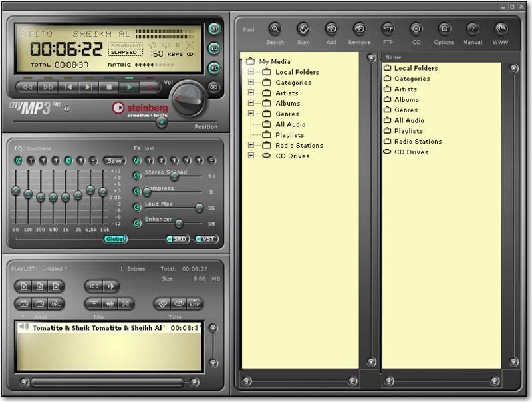Open the Search tool in Pool toolbar
The image size is (532, 402).
(275, 29)
